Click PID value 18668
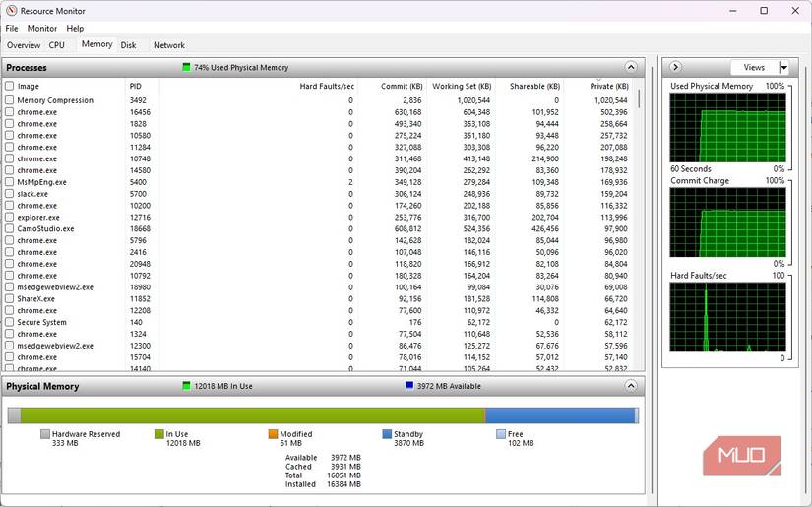The image size is (812, 507). click(140, 228)
